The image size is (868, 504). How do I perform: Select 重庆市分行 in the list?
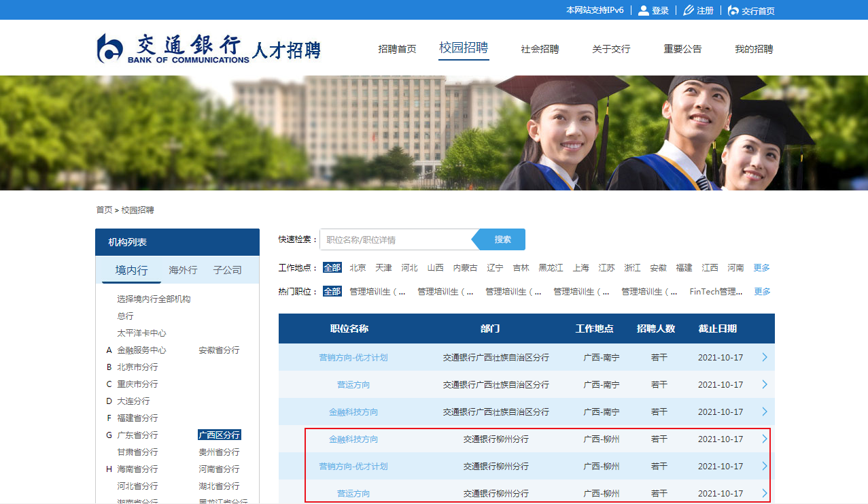pyautogui.click(x=137, y=384)
